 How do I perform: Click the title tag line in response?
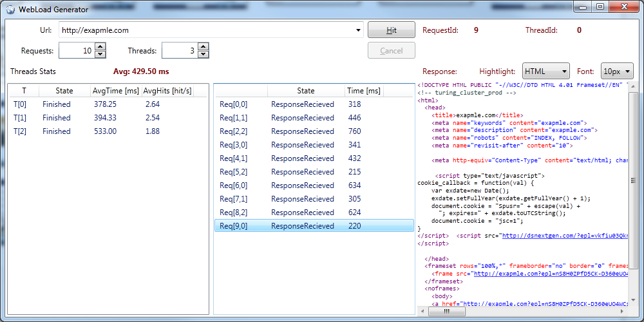pos(477,115)
